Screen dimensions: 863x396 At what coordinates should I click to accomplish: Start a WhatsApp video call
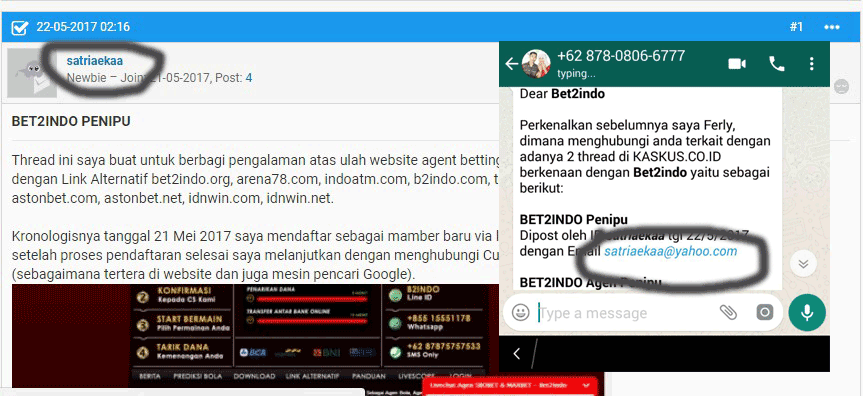737,64
